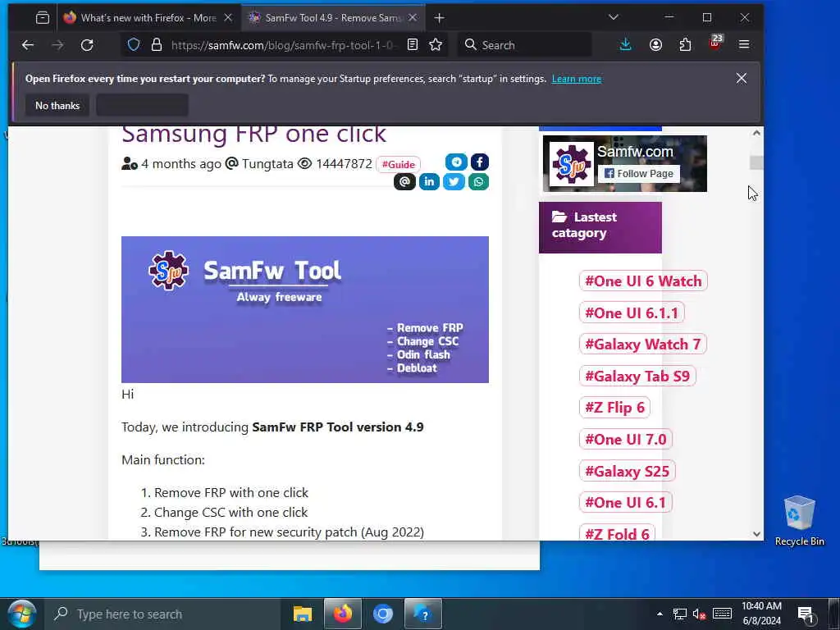Open the clock showing 10:40 AM
Screen dimensions: 840x630
[761, 614]
